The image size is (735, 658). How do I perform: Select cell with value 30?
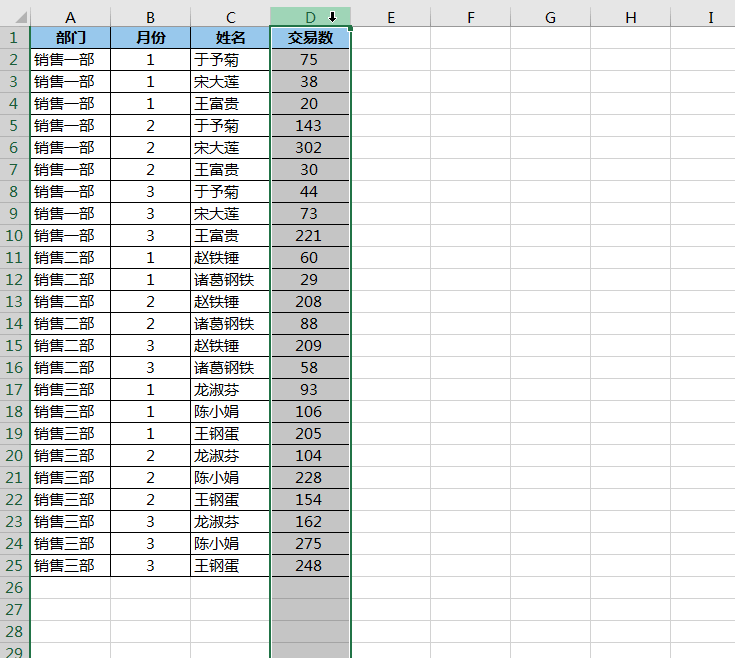(x=310, y=170)
